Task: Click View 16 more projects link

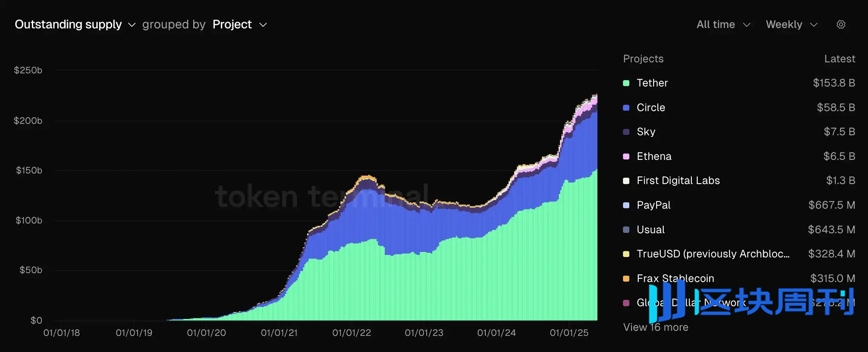Action: pos(655,327)
